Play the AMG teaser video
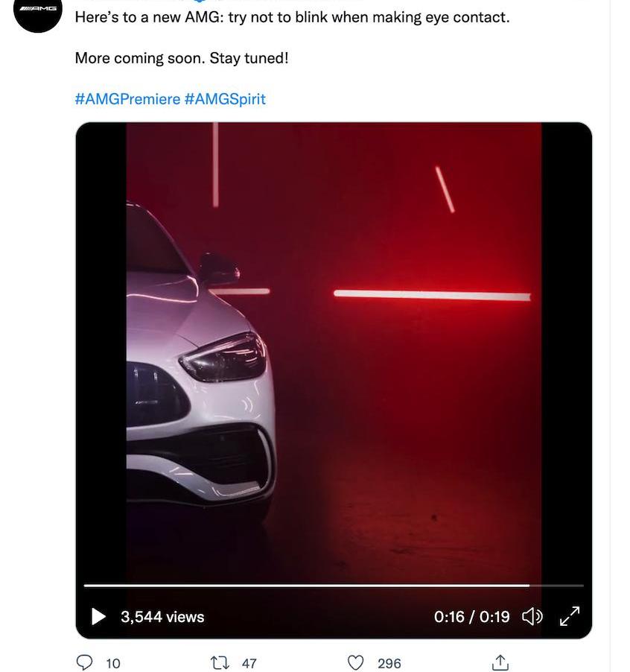 [x=98, y=617]
